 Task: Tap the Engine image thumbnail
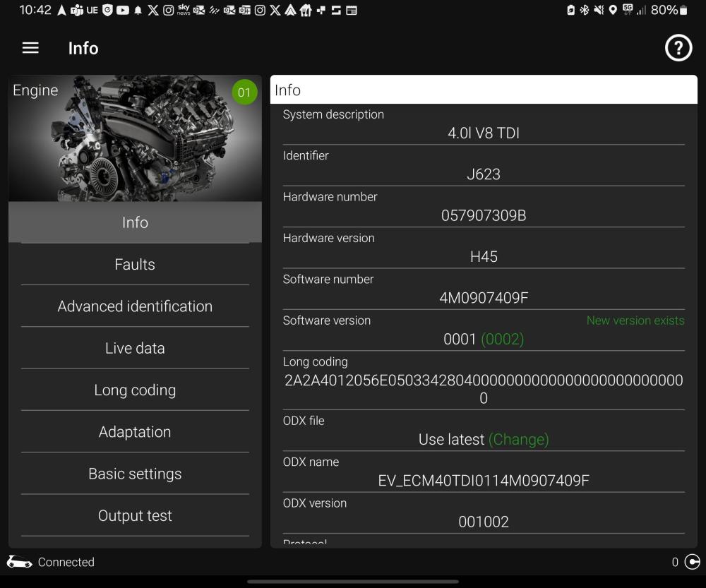tap(135, 138)
